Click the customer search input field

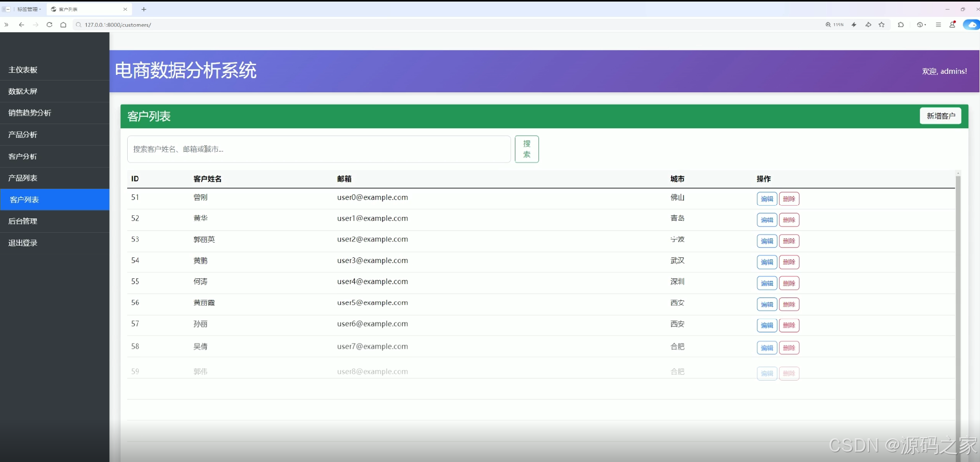[x=319, y=149]
